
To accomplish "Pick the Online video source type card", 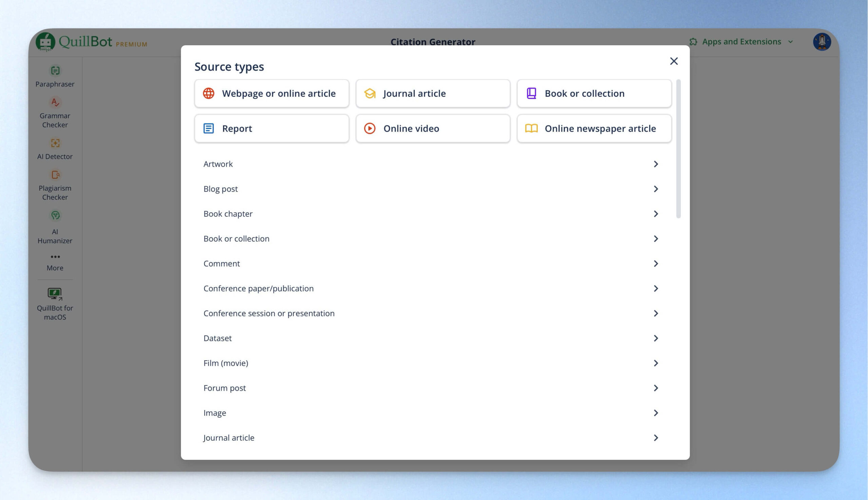I will [433, 129].
